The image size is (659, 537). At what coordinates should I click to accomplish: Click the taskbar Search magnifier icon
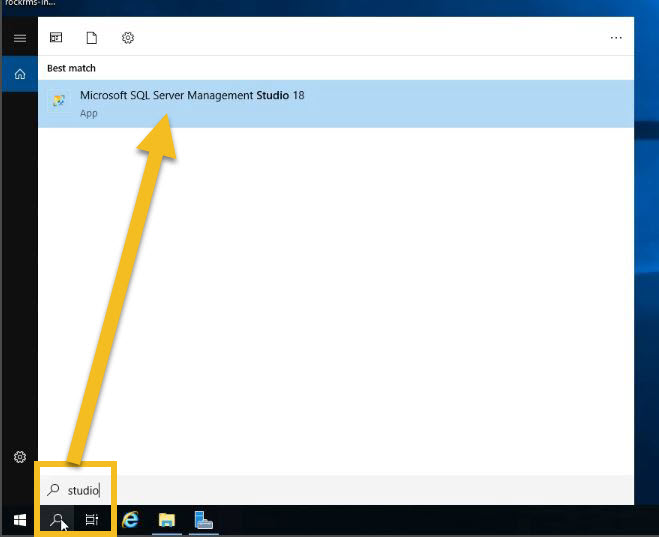tap(57, 520)
